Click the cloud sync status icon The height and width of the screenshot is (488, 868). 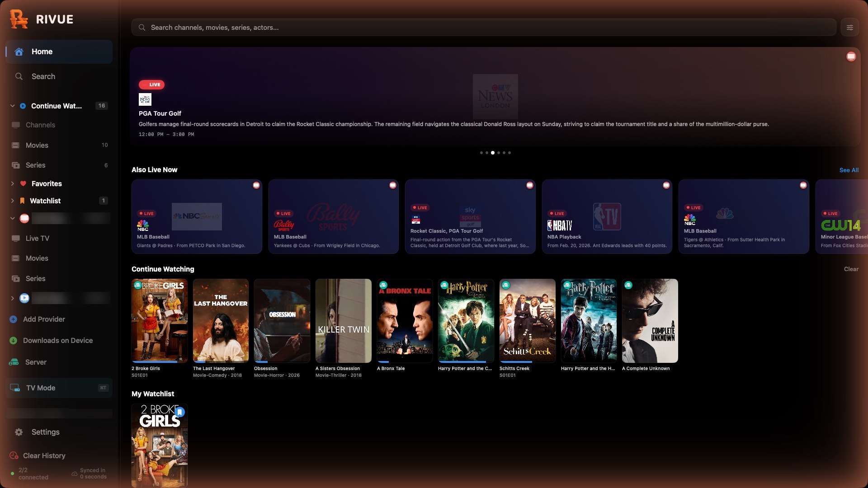(x=74, y=474)
